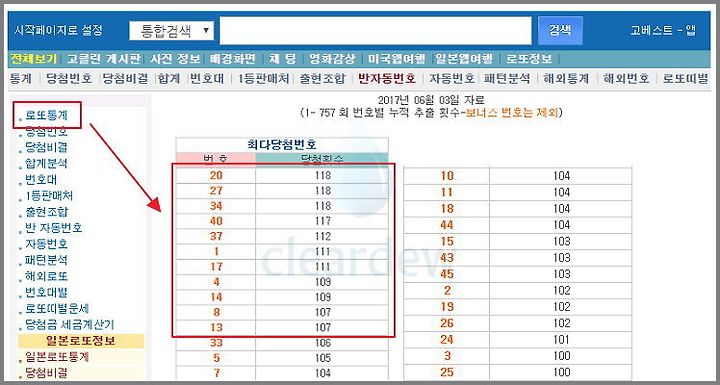Open the 로또정보 menu item

click(529, 59)
